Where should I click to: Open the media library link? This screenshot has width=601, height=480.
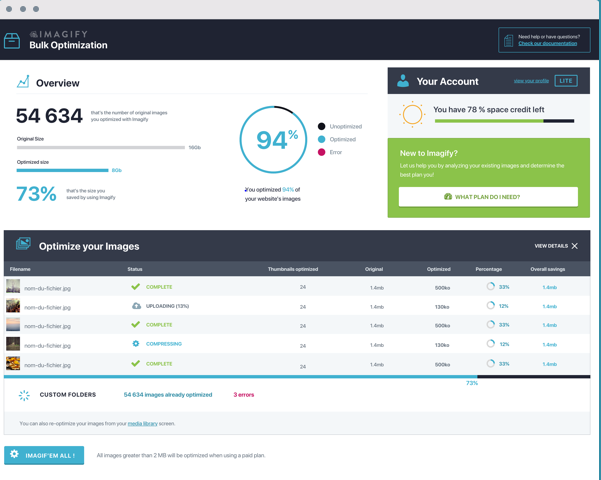click(x=143, y=424)
